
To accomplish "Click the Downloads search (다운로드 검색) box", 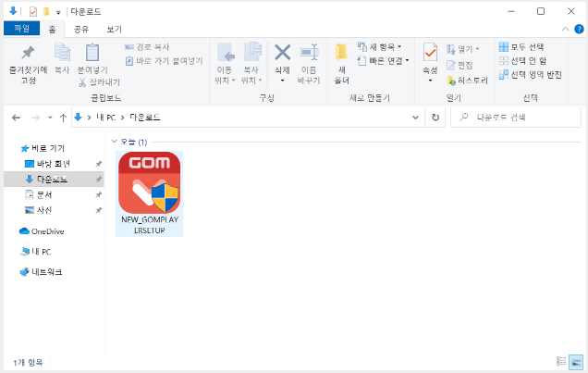I will [516, 118].
